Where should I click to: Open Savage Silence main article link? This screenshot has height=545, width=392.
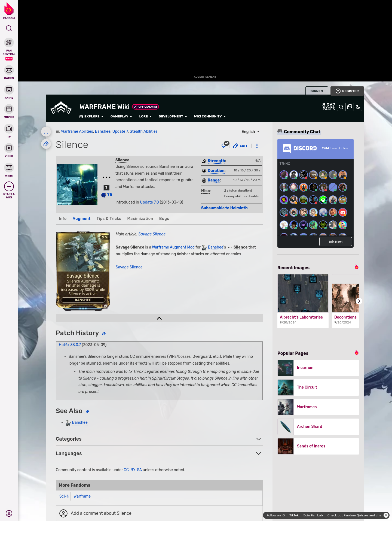coord(152,234)
